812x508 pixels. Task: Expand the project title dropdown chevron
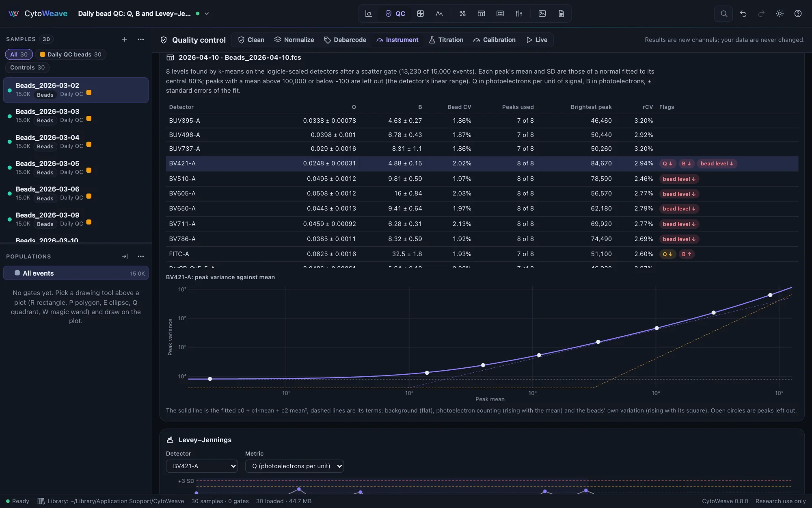click(x=207, y=13)
